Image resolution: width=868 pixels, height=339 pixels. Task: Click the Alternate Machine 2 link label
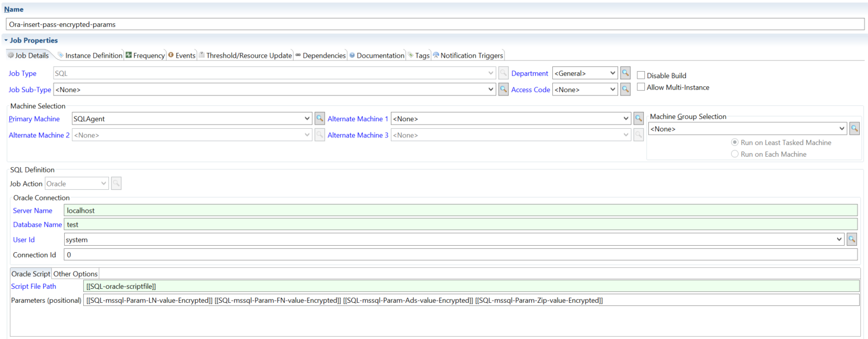39,135
